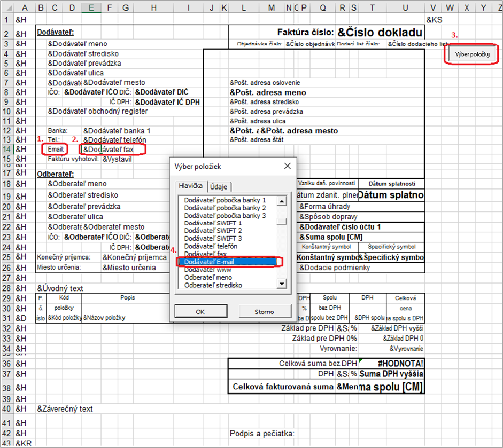Select the row 38 header
Screen dimensions: 503x448
tap(7, 388)
